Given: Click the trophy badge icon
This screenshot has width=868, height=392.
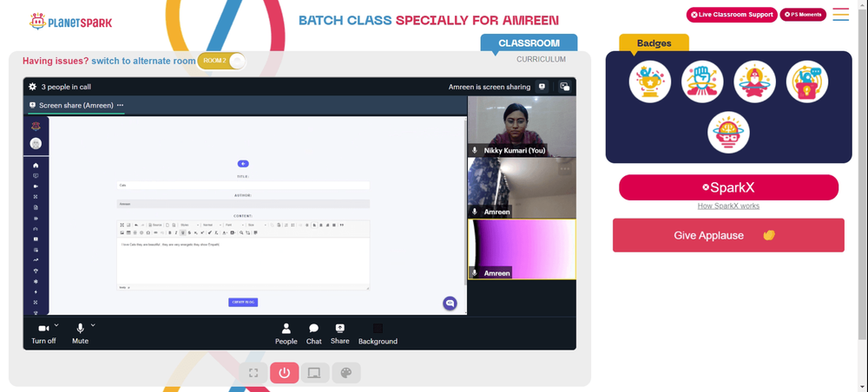Looking at the screenshot, I should 650,82.
